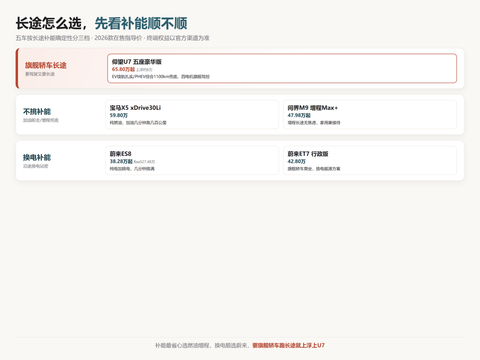Click the red footer text ending 上U7
The height and width of the screenshot is (360, 480).
click(x=288, y=345)
